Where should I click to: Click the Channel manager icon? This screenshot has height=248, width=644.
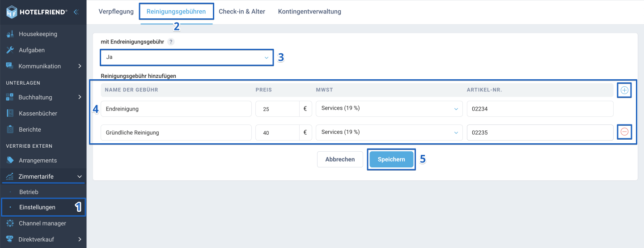(x=10, y=223)
